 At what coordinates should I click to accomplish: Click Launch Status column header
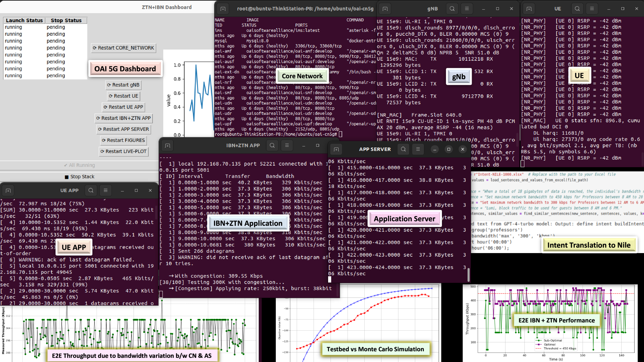click(x=24, y=20)
